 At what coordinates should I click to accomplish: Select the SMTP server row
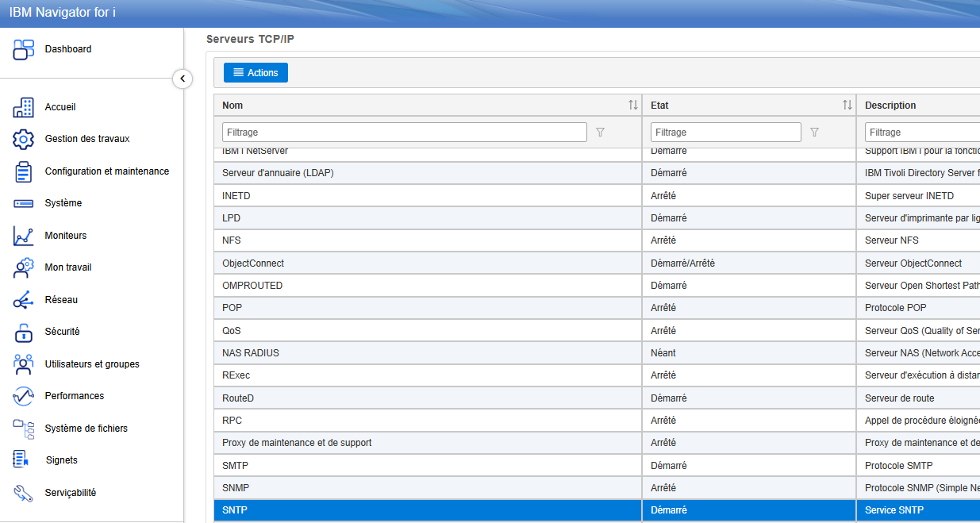[597, 466]
